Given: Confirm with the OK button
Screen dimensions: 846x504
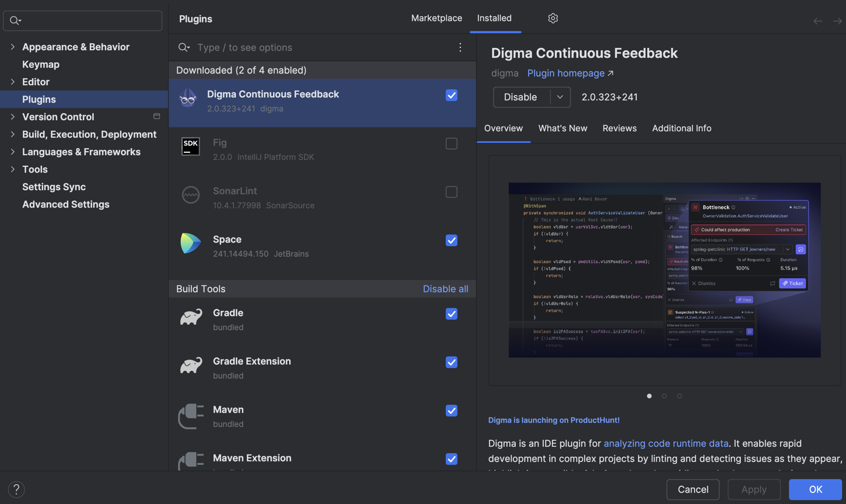Looking at the screenshot, I should (x=815, y=489).
